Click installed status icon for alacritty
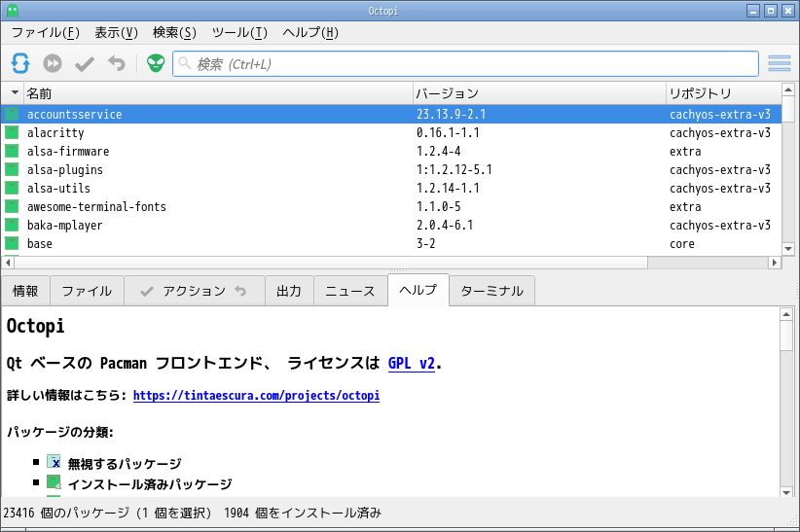 tap(12, 132)
